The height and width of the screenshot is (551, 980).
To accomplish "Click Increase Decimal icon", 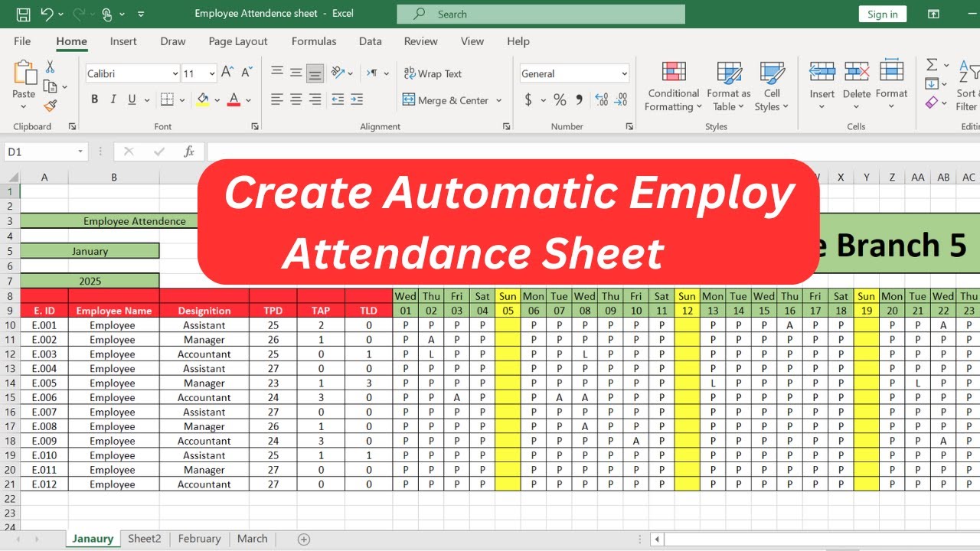I will pos(601,99).
